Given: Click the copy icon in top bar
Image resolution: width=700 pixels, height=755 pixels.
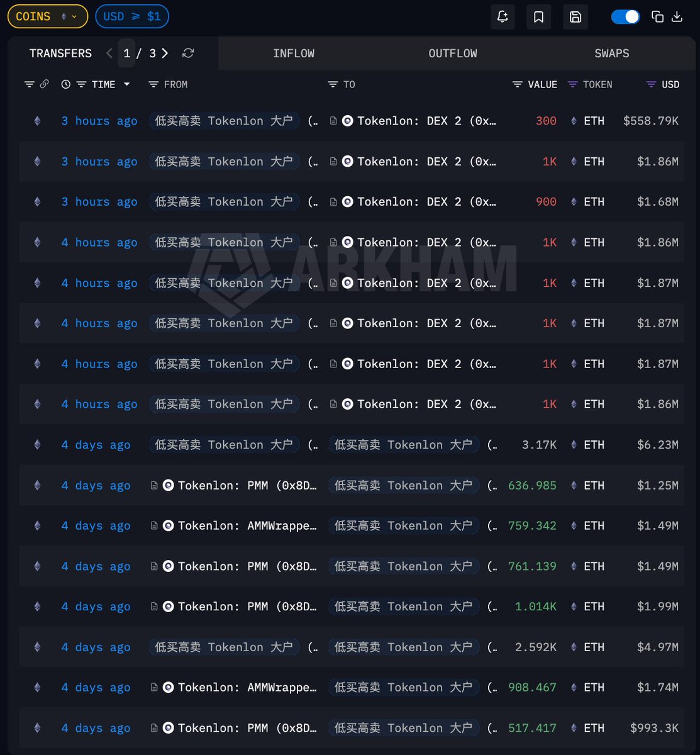Looking at the screenshot, I should point(658,17).
